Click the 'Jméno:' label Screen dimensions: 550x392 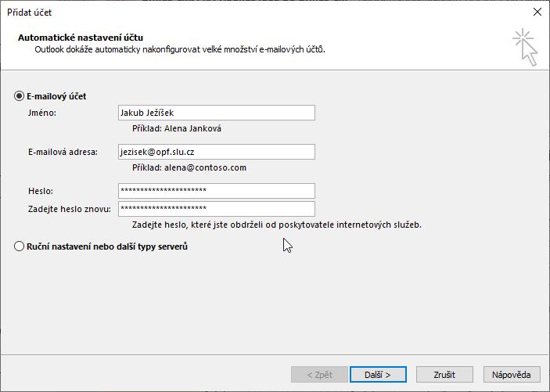[42, 113]
